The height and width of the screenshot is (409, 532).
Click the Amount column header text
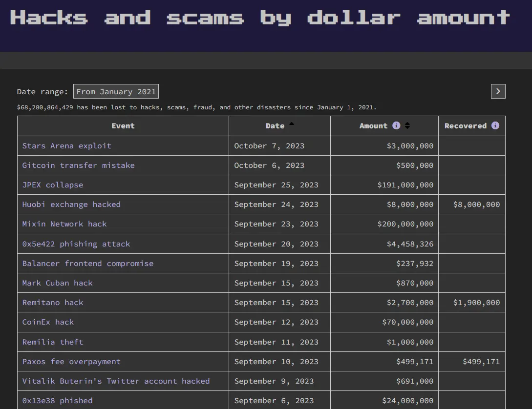pos(373,126)
